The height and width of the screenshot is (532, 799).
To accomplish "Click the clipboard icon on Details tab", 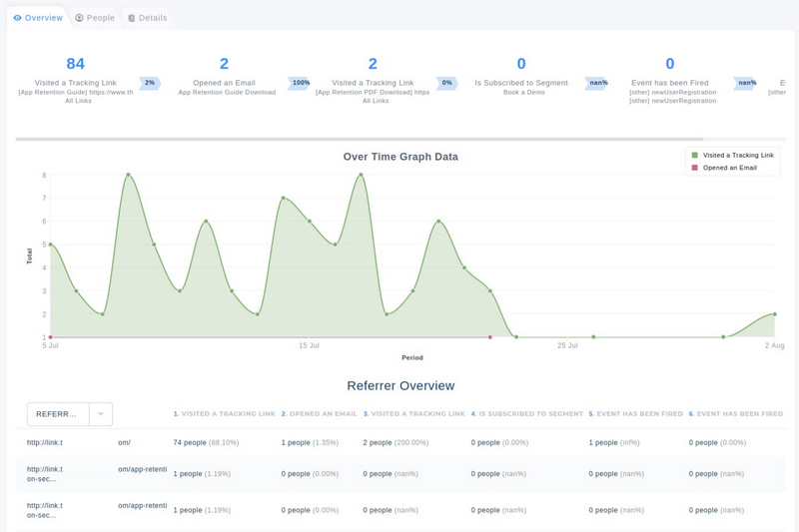I will point(132,18).
